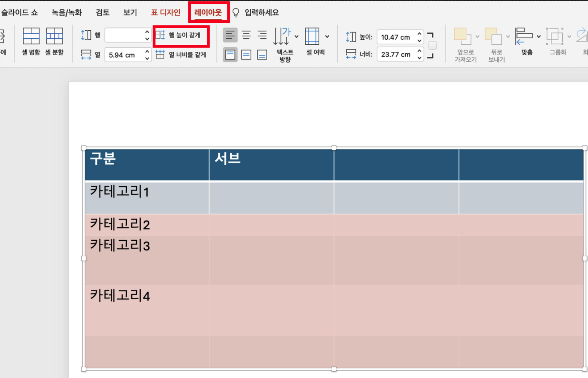The height and width of the screenshot is (378, 588).
Task: Click the 입력하세요 search field
Action: [x=262, y=13]
